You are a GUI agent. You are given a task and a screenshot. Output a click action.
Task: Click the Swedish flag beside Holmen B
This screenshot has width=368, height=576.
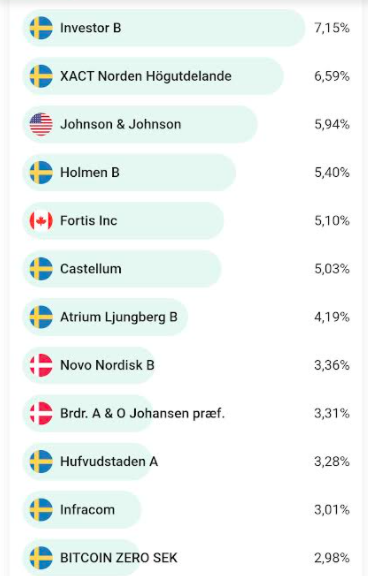41,172
